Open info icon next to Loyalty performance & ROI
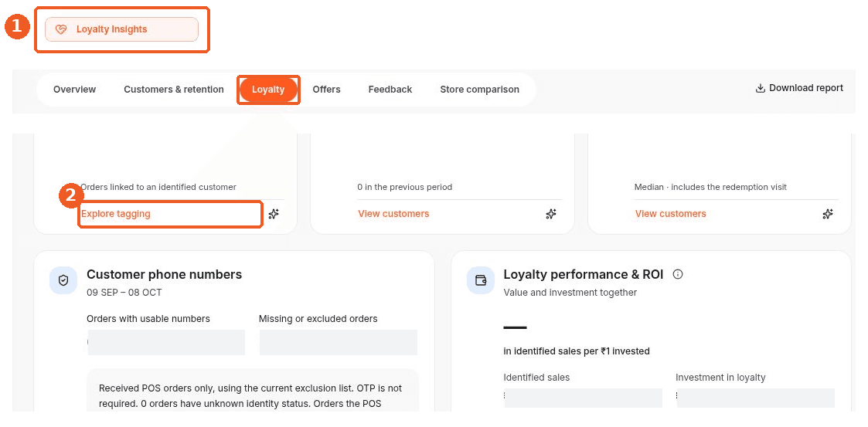The width and height of the screenshot is (868, 427). click(x=678, y=274)
